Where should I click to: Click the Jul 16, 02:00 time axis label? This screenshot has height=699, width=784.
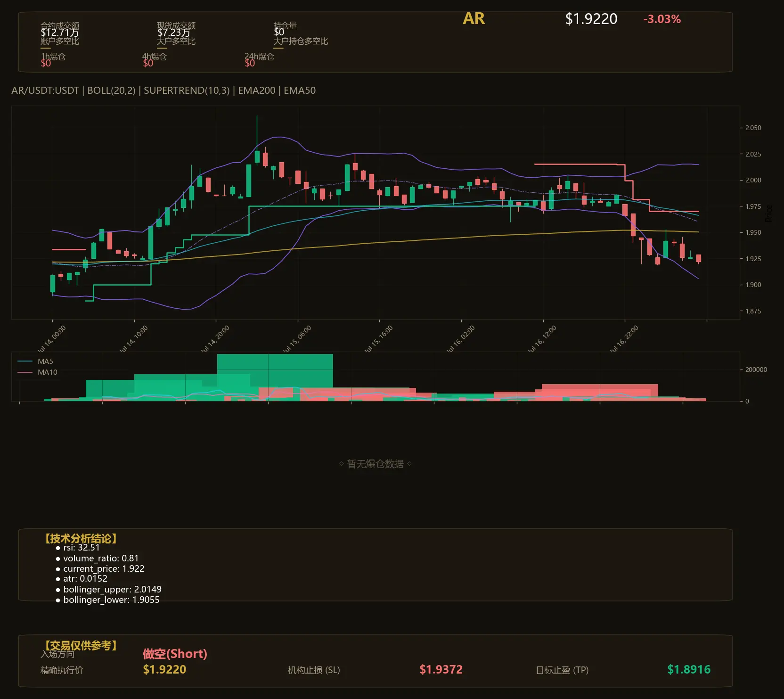click(x=460, y=339)
